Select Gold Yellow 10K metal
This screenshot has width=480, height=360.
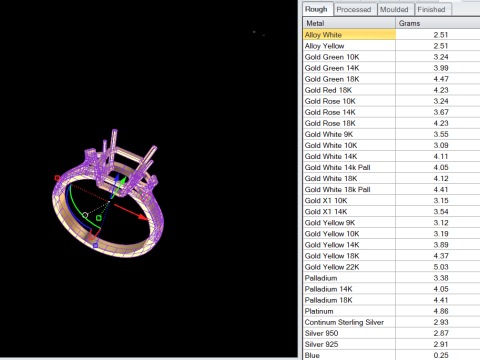pos(391,234)
